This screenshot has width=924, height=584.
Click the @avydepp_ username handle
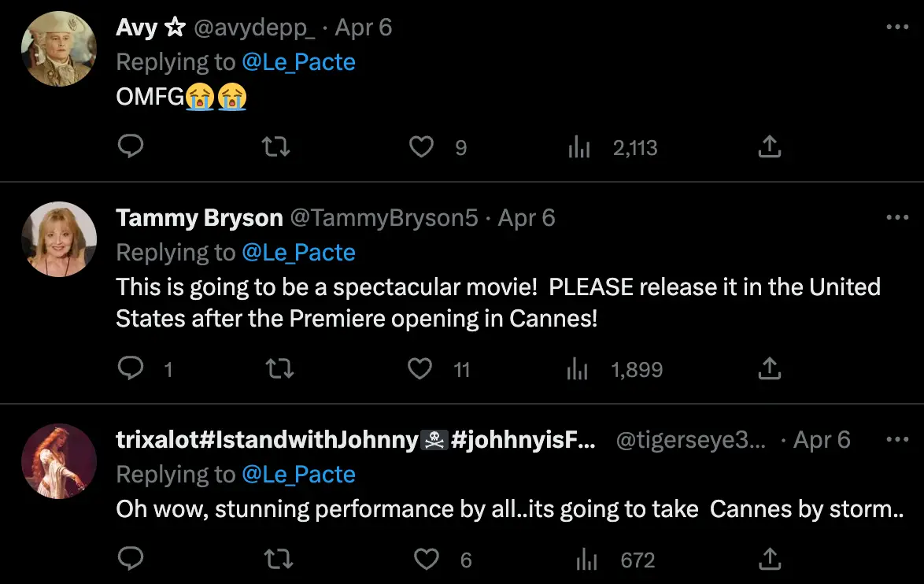coord(252,27)
